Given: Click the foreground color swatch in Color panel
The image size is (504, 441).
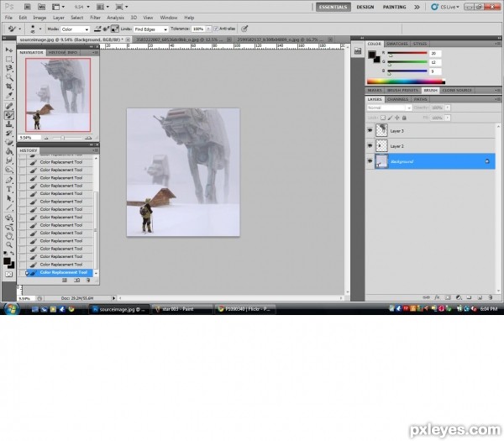Looking at the screenshot, I should tap(371, 55).
